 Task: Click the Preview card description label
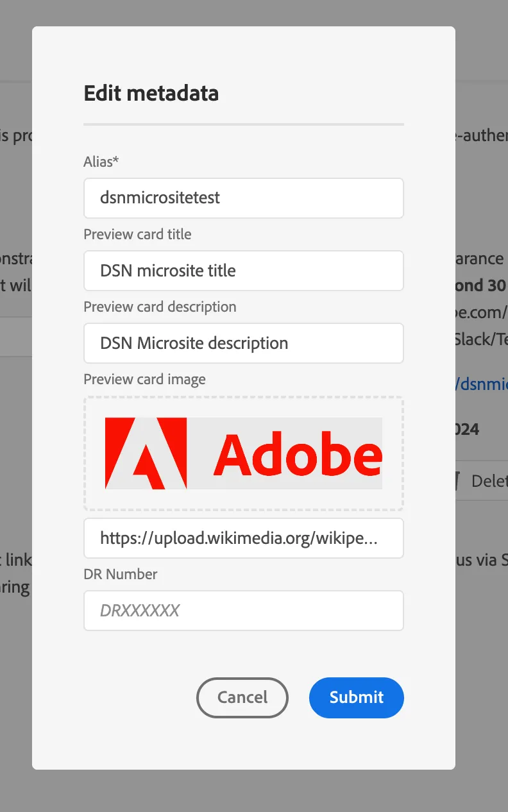160,307
